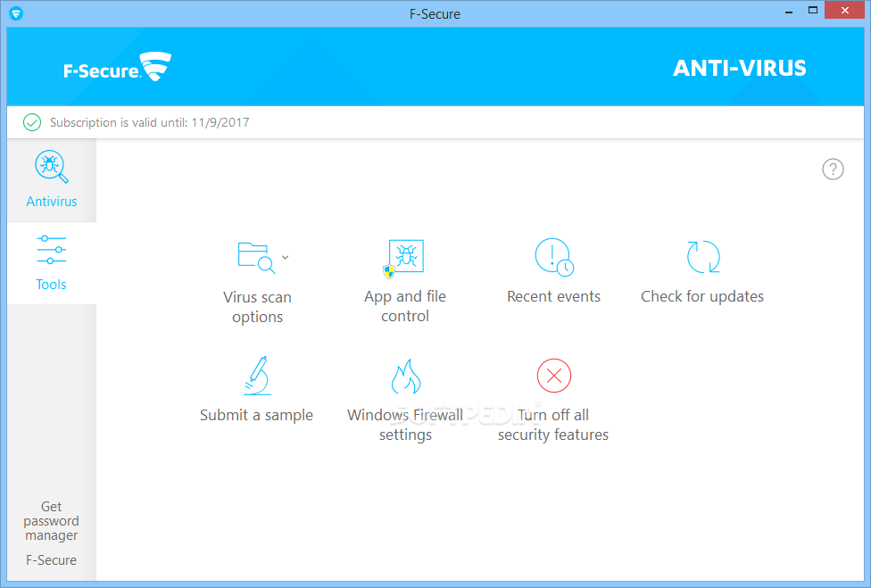Click the Virus scan options label

(x=257, y=307)
